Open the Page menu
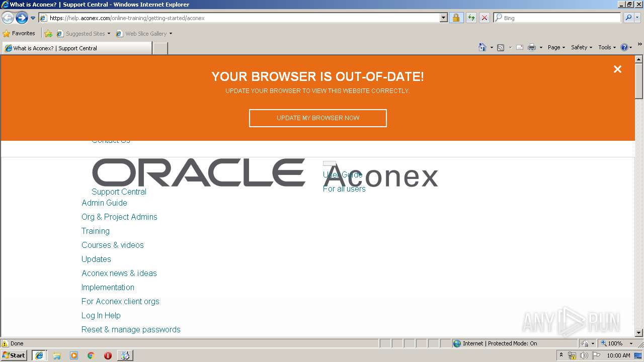The width and height of the screenshot is (644, 362). point(556,47)
